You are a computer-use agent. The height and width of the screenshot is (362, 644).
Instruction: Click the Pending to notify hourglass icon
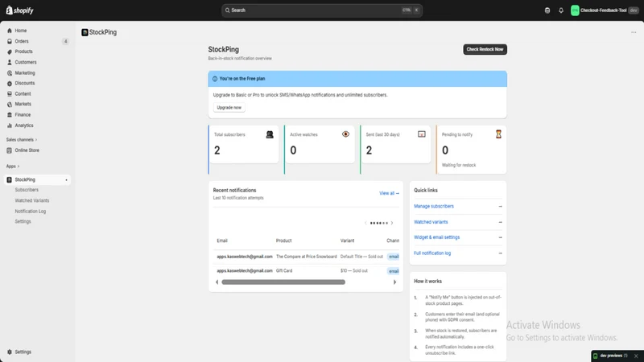pos(498,134)
